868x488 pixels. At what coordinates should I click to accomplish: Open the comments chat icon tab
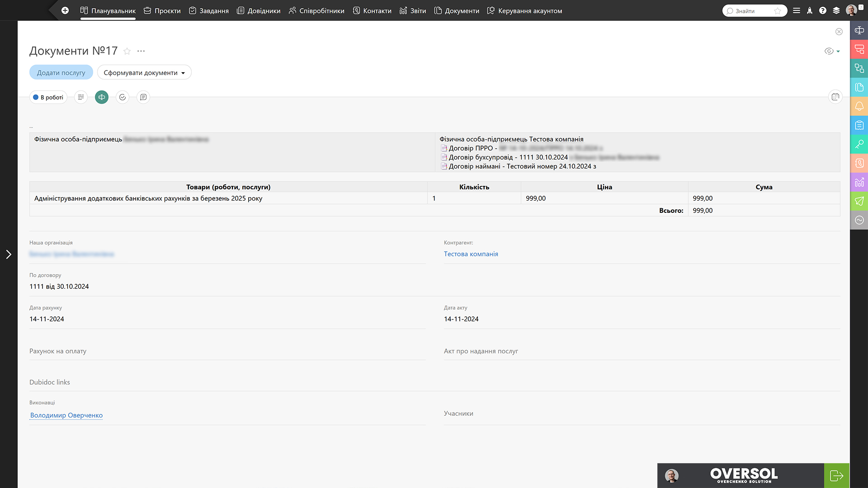143,97
